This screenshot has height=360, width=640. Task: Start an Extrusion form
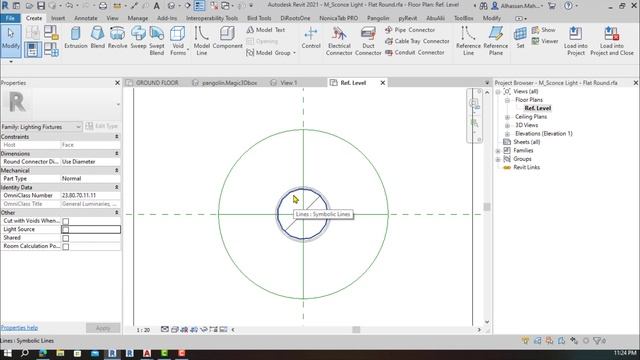tap(76, 39)
